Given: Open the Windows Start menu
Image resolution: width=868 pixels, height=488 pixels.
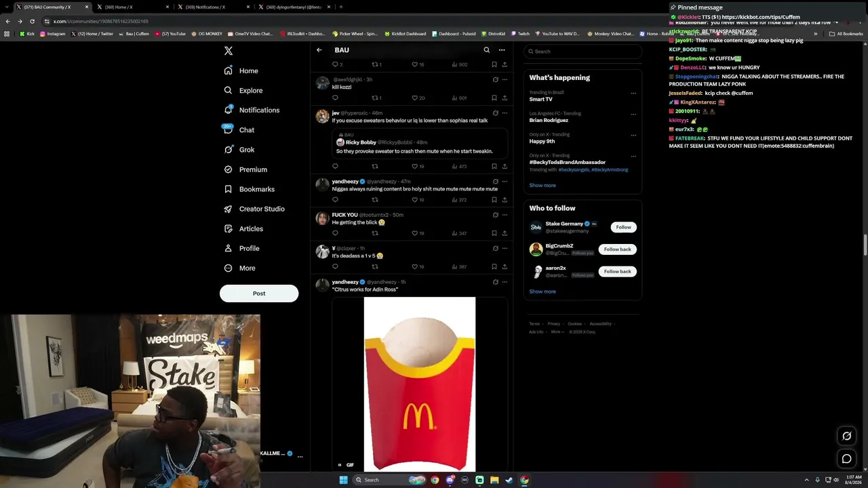Looking at the screenshot, I should pyautogui.click(x=344, y=480).
